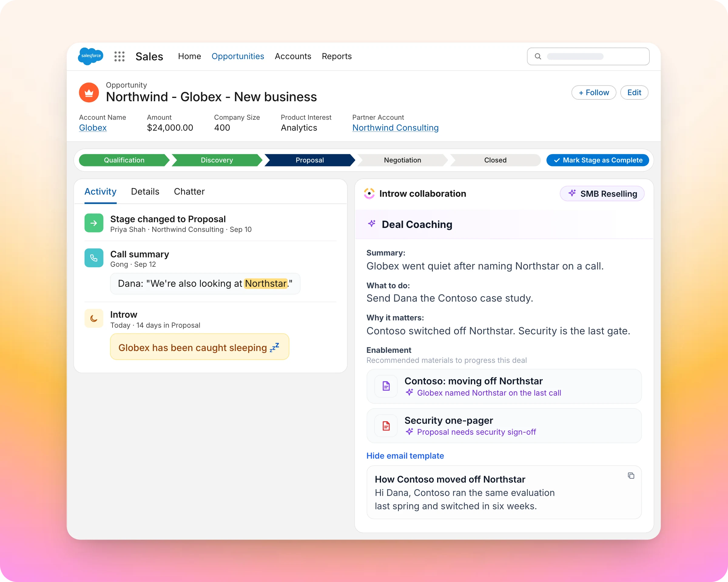The image size is (728, 582).
Task: Select the Discovery stage in path
Action: point(217,160)
